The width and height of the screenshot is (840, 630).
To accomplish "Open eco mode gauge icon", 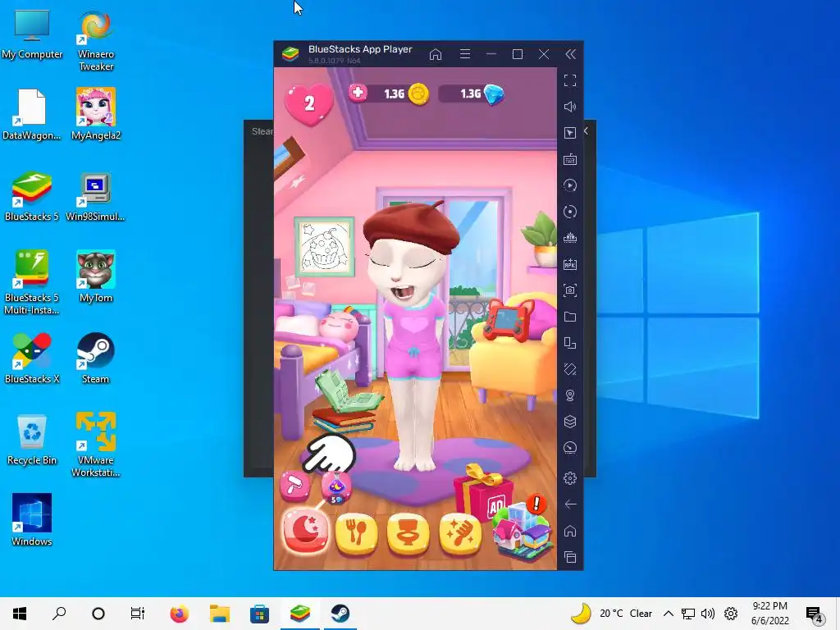I will click(x=570, y=448).
